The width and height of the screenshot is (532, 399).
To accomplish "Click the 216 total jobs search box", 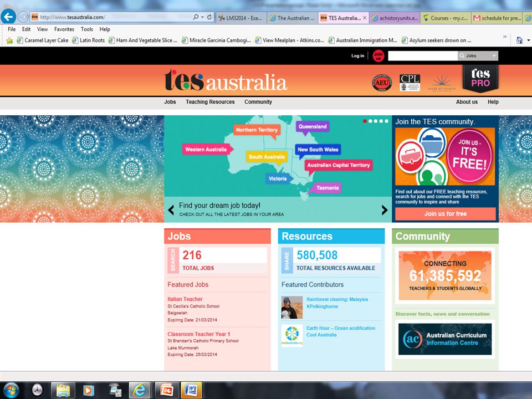I will coord(217,260).
